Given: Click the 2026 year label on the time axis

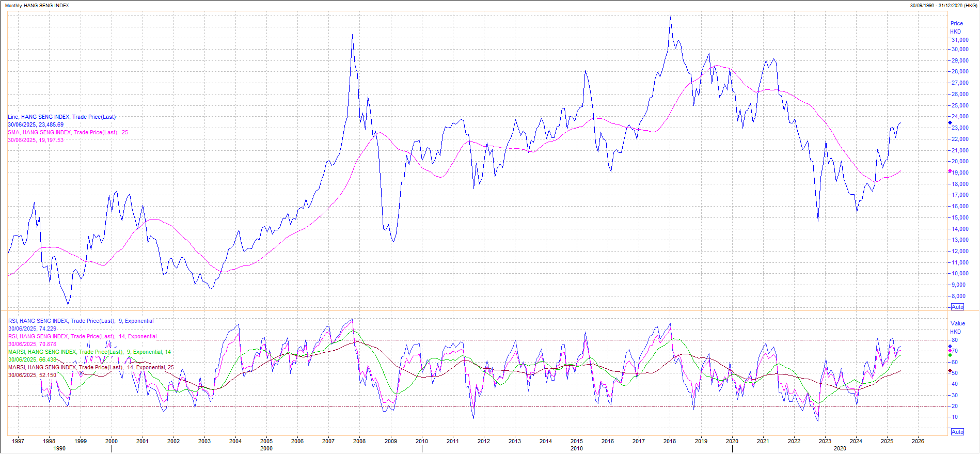Looking at the screenshot, I should pos(918,442).
